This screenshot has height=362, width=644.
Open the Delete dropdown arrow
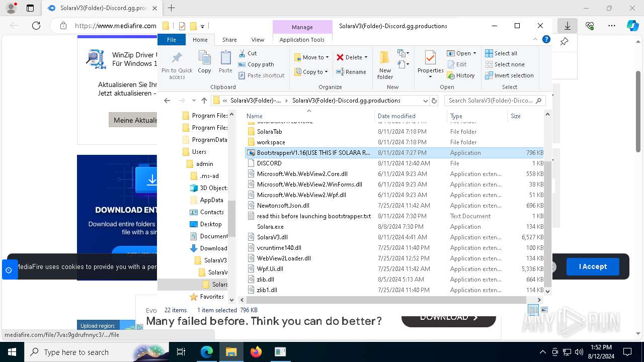click(x=366, y=57)
